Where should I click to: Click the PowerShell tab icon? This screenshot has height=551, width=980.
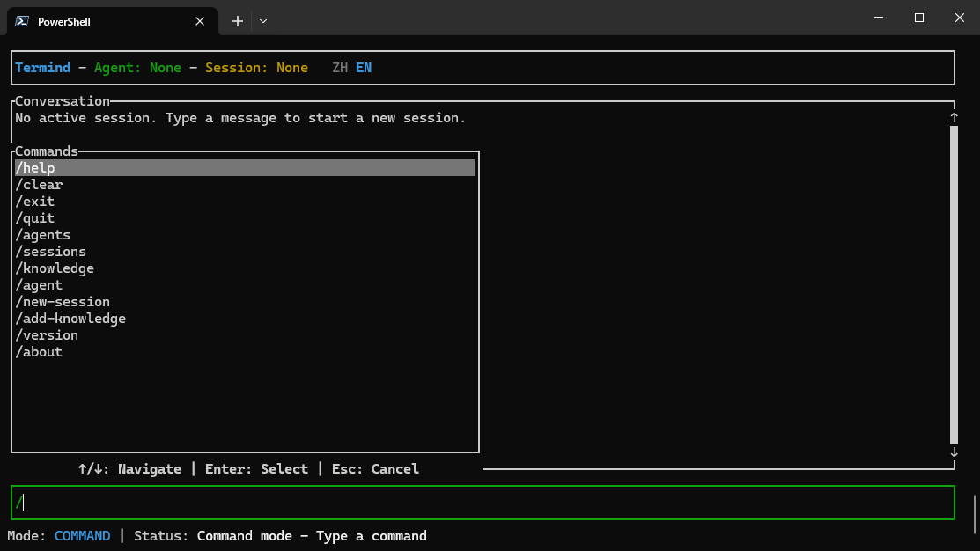[x=22, y=21]
